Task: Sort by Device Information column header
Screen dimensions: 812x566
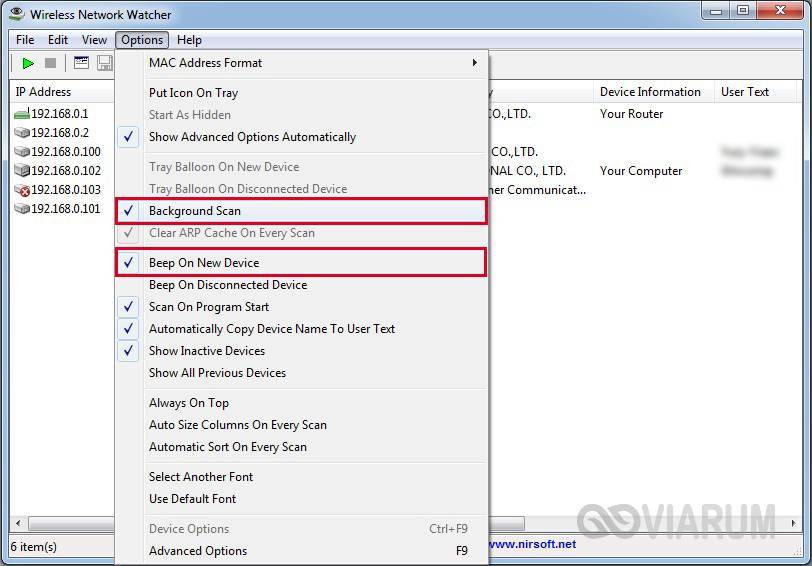Action: [654, 92]
